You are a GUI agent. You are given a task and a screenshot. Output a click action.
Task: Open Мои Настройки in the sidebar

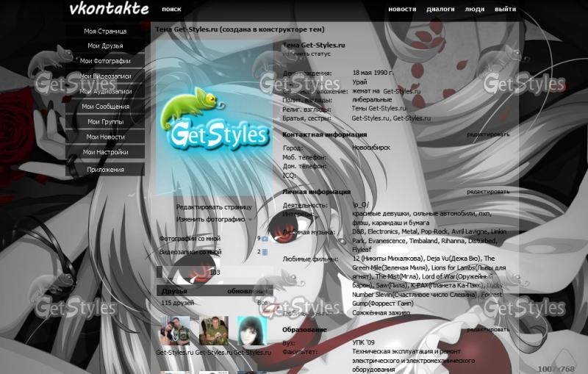(x=105, y=152)
